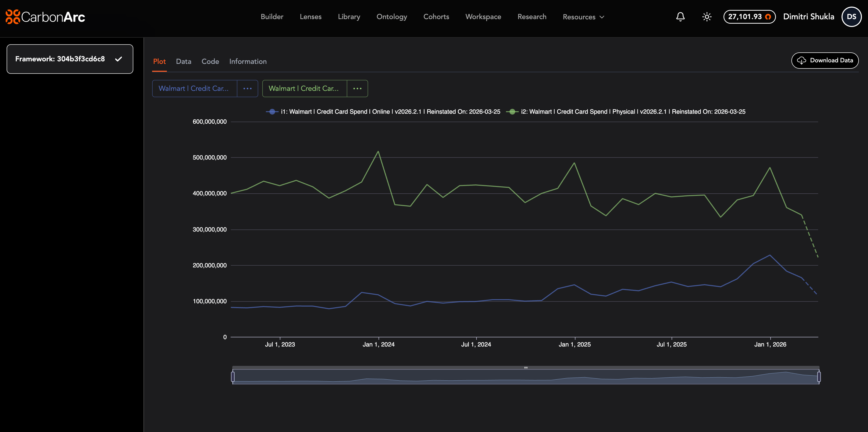
Task: Open the notifications bell
Action: click(680, 17)
